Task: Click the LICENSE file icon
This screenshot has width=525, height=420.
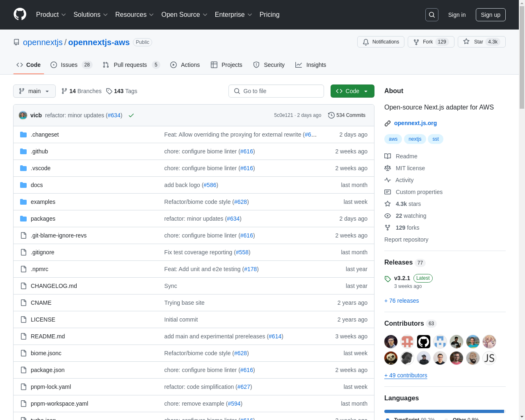Action: coord(23,320)
